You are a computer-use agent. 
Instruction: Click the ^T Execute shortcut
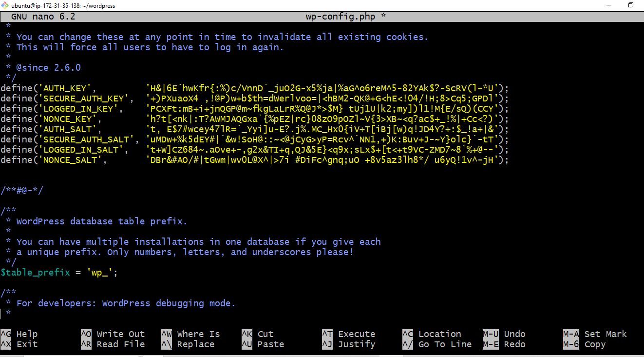[349, 334]
